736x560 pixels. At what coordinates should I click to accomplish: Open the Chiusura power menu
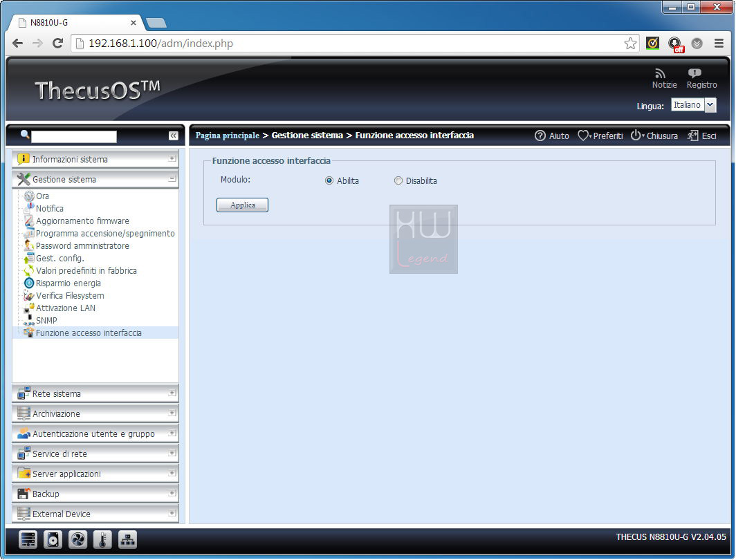point(654,136)
